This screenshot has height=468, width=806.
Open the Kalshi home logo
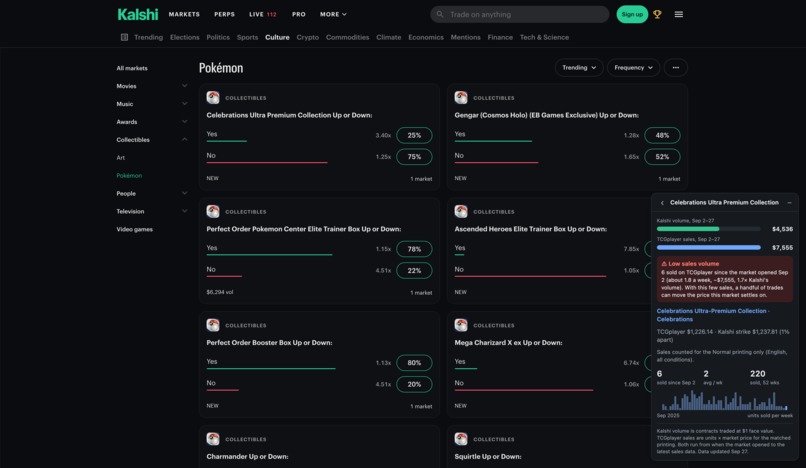pos(138,14)
